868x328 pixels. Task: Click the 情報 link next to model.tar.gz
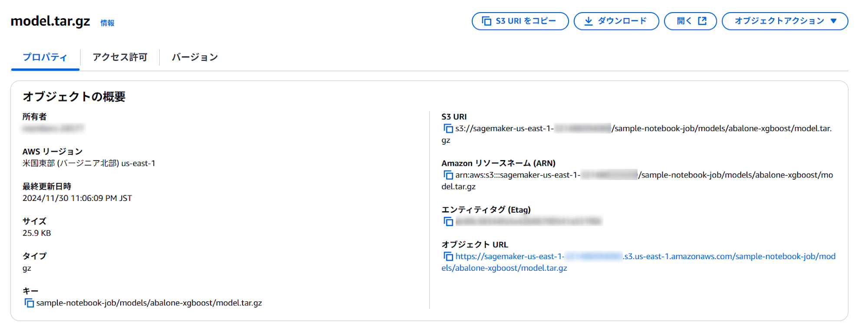tap(107, 23)
